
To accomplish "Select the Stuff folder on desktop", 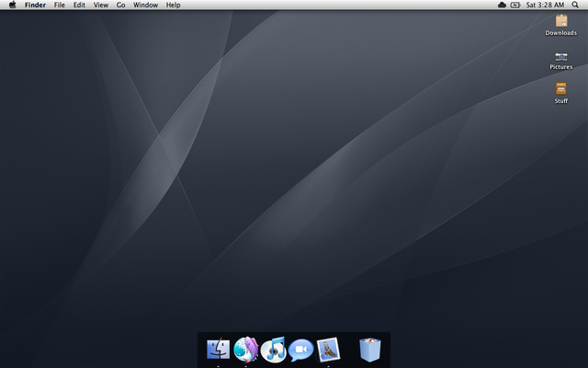I will pos(560,89).
